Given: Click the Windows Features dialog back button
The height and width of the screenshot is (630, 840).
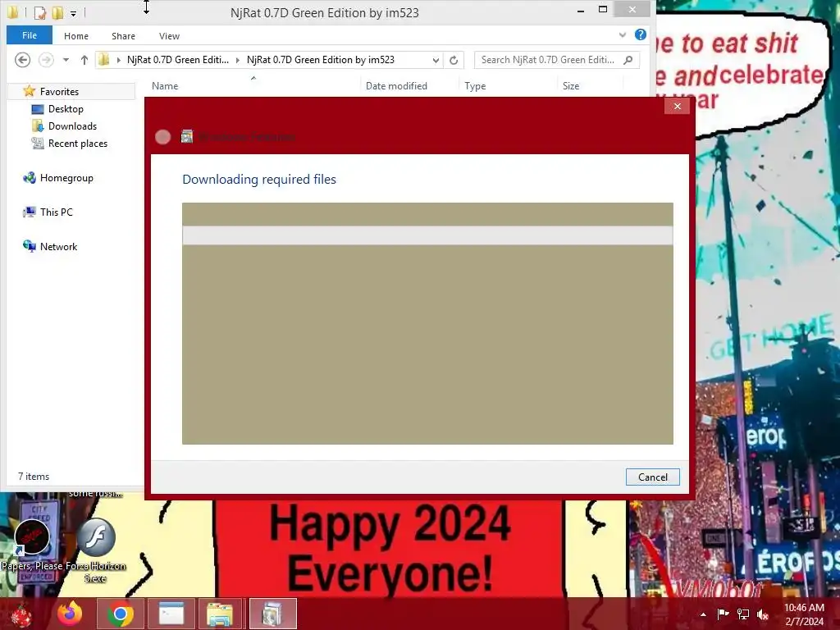Looking at the screenshot, I should [x=163, y=137].
